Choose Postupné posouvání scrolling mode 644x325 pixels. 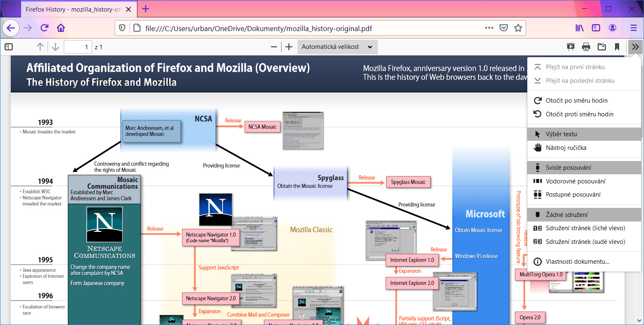584,195
